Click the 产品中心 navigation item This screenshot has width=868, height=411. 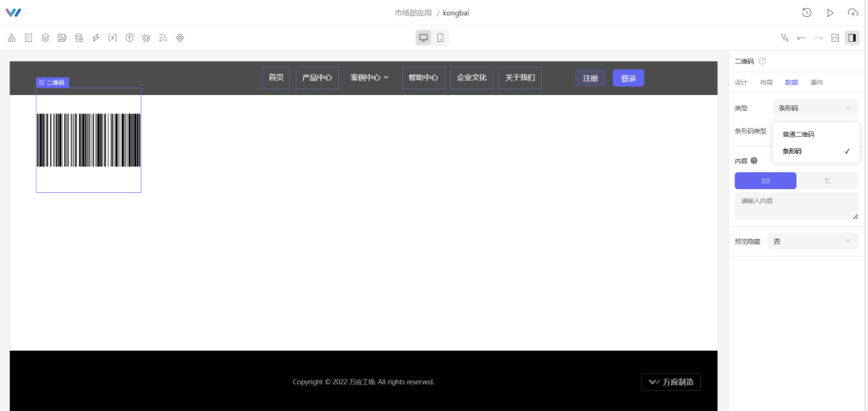coord(317,78)
